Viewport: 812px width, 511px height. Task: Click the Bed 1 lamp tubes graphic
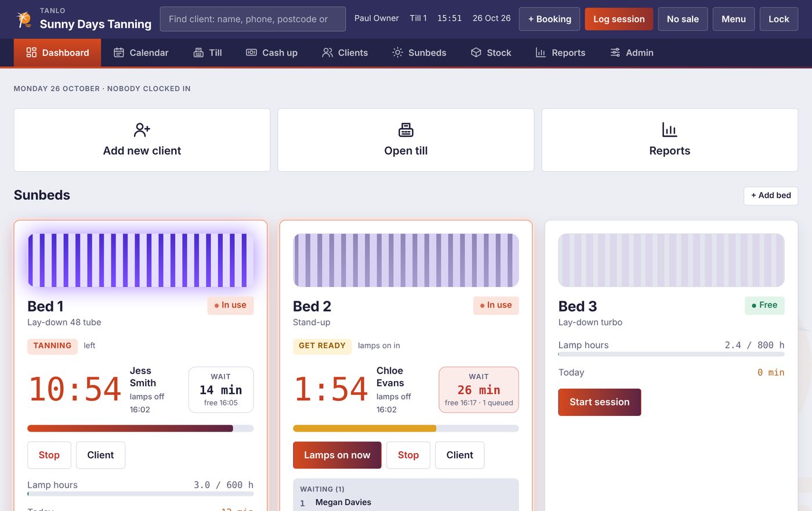140,260
